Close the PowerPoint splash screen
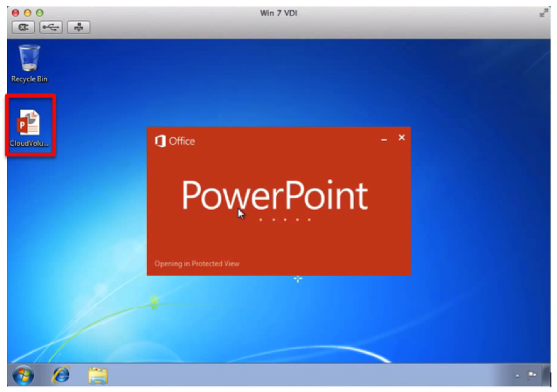The image size is (557, 392). click(401, 137)
